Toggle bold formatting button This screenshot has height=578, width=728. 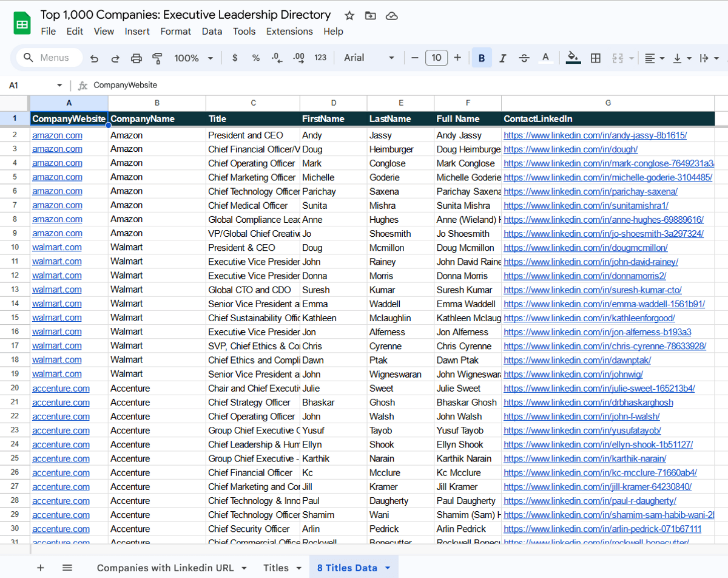click(482, 58)
